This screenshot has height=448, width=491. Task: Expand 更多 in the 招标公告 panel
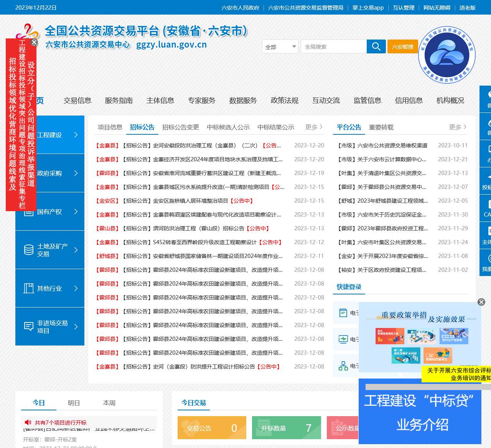[314, 127]
